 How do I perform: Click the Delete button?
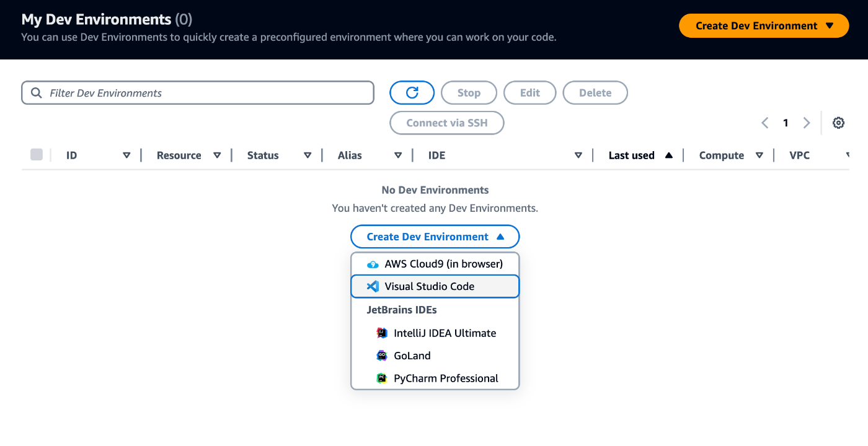click(x=595, y=93)
